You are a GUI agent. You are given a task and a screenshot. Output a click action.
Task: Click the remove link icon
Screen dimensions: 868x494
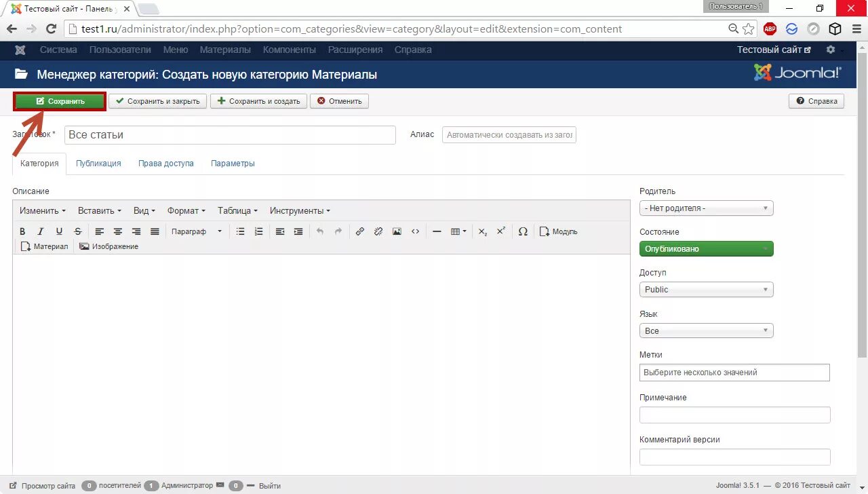tap(378, 231)
